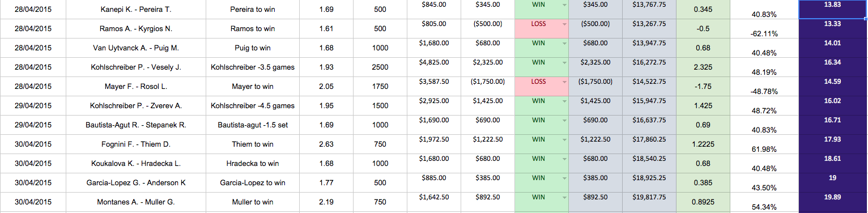Expand LOSS dropdown for Mayer F. - Rosol L.
The height and width of the screenshot is (213, 868).
tap(564, 82)
